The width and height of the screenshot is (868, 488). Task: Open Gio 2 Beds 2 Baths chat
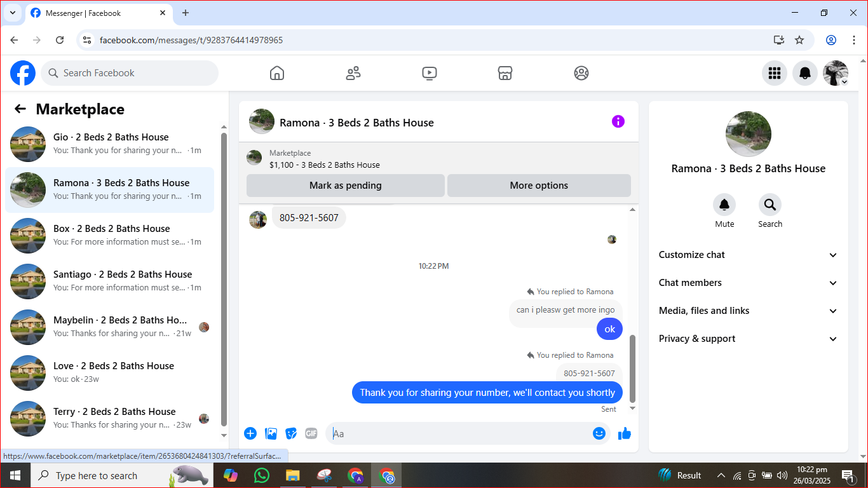(x=109, y=144)
